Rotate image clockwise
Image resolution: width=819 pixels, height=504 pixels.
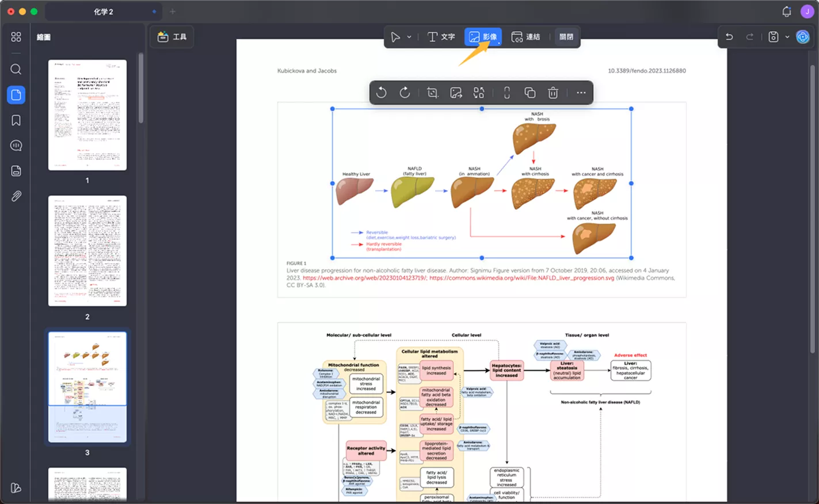point(405,93)
